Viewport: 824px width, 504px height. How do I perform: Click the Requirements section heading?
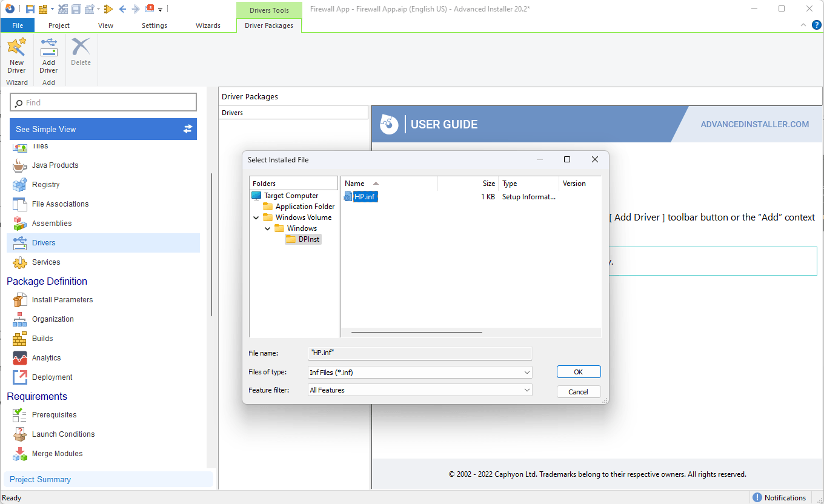(37, 396)
